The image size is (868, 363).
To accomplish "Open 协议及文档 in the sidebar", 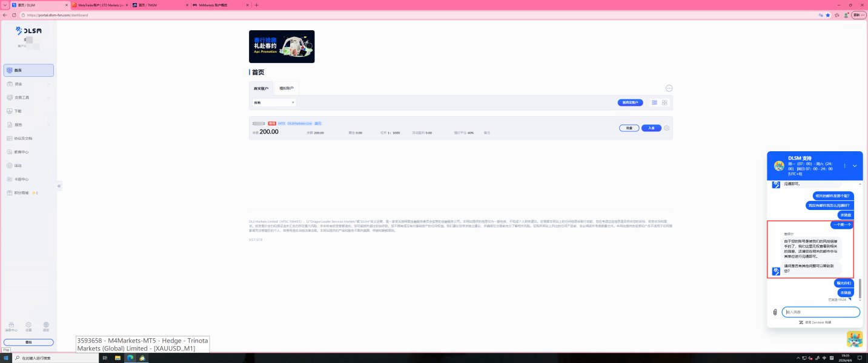I will point(28,139).
